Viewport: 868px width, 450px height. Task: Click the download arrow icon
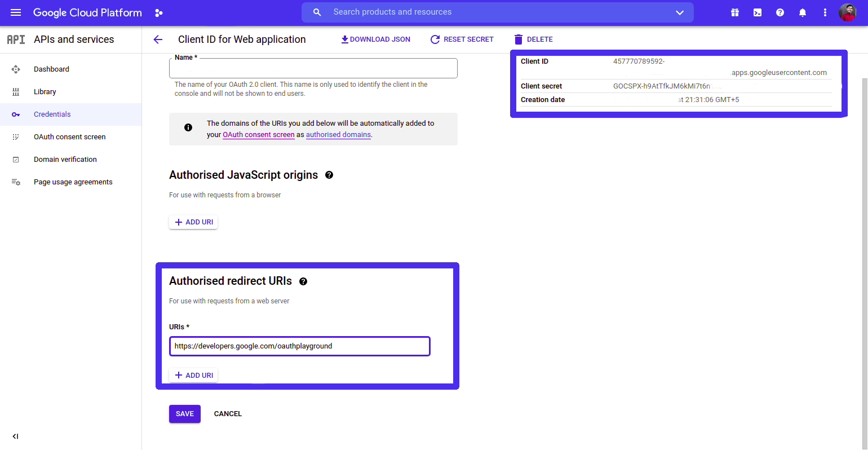coord(345,39)
